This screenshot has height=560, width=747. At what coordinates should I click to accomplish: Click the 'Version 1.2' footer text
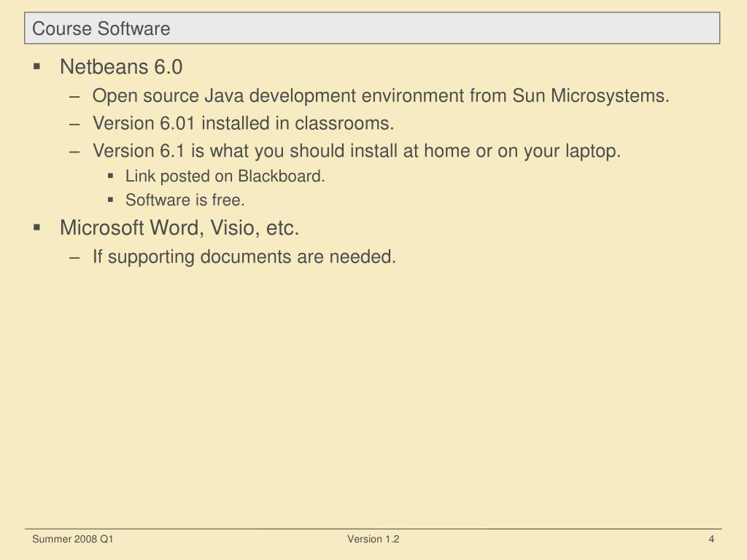373,539
